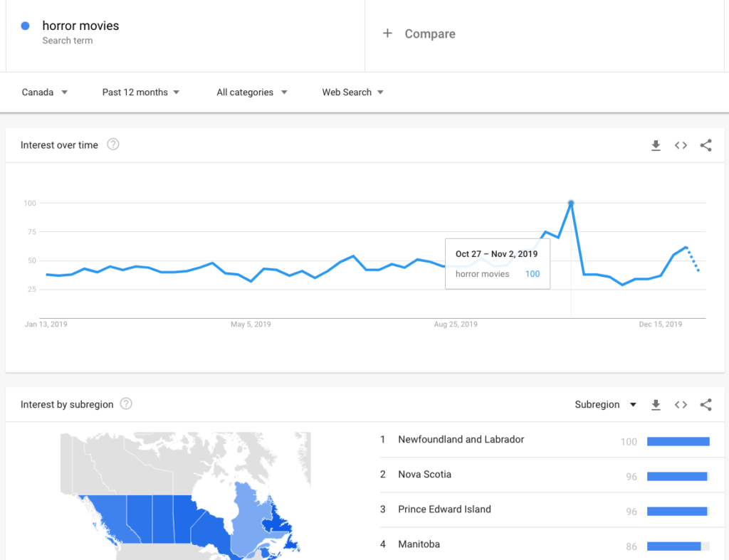Download the Interest over time data
This screenshot has height=560, width=729.
point(656,145)
